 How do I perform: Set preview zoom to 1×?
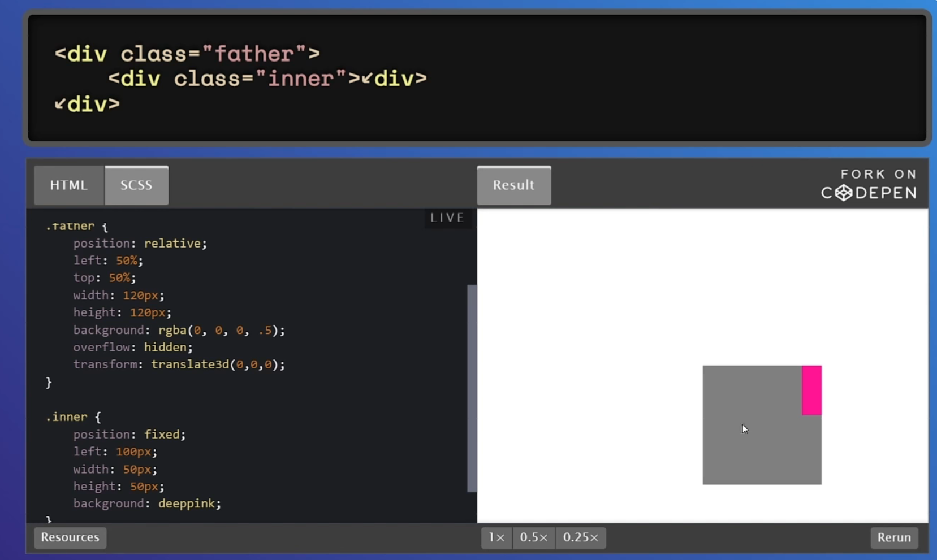coord(496,537)
